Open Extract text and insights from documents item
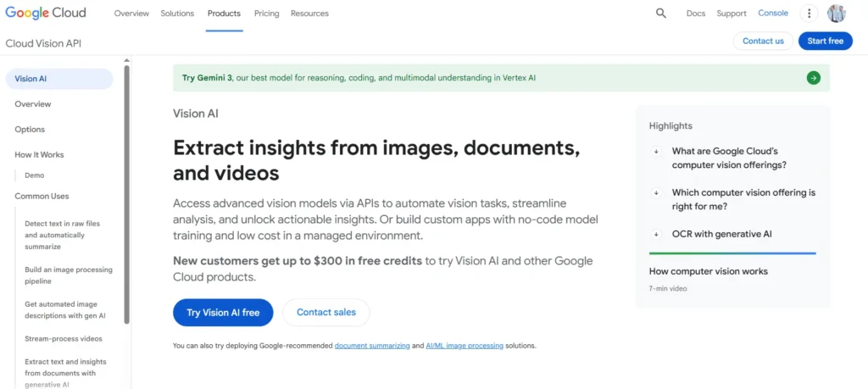 point(65,373)
